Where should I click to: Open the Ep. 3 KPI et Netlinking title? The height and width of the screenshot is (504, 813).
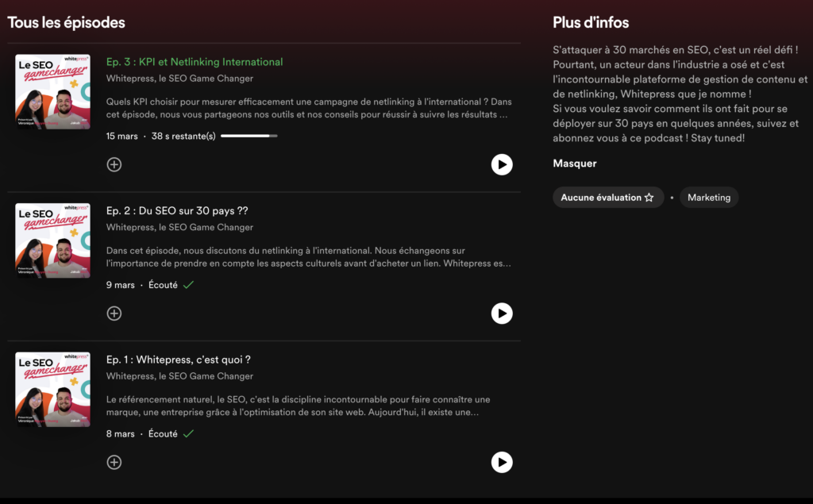tap(195, 62)
